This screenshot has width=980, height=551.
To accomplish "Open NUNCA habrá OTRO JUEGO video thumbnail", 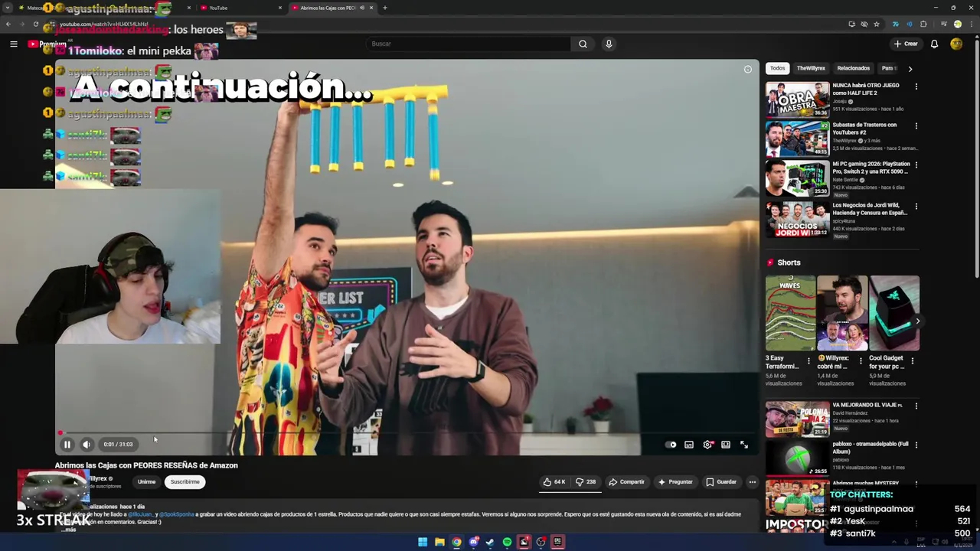I will (x=797, y=99).
